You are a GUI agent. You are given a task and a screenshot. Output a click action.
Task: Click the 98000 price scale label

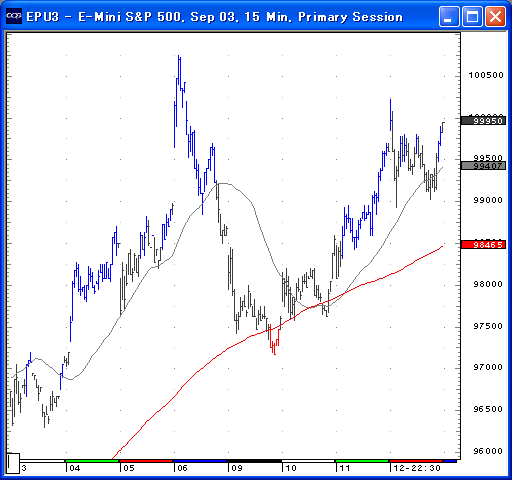tap(488, 284)
